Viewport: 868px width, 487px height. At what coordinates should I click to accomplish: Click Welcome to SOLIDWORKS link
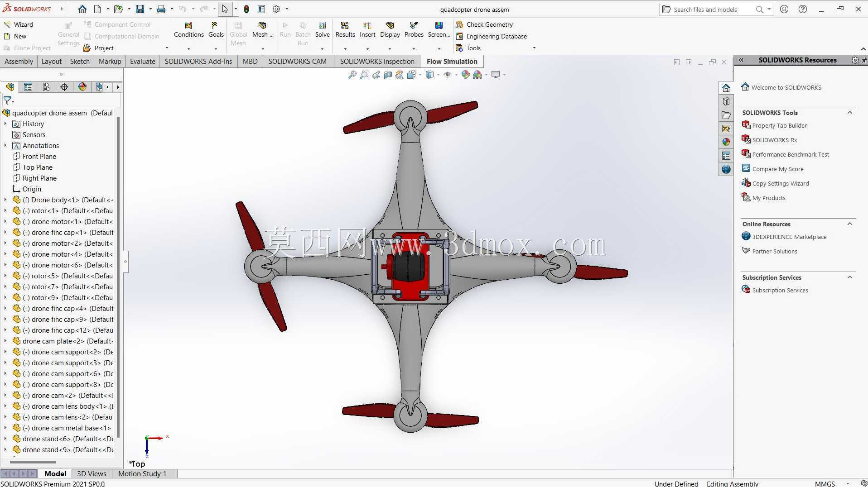click(x=786, y=87)
